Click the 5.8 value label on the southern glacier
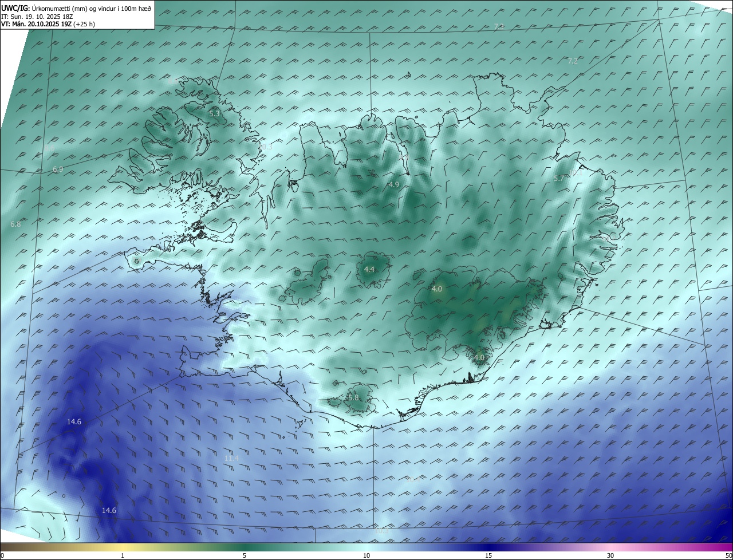The height and width of the screenshot is (560, 733). [353, 397]
